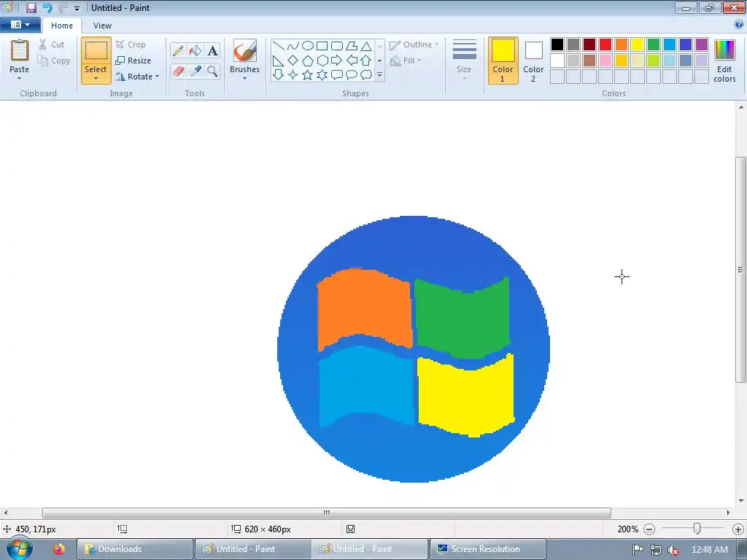Viewport: 747px width, 560px height.
Task: Select Color 1 swatch button
Action: point(503,61)
